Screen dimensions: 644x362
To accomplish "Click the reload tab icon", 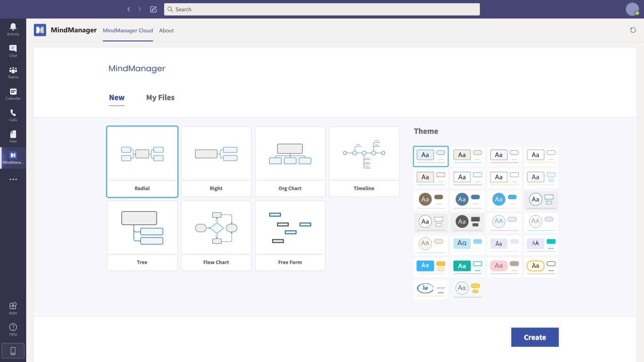I will 633,30.
